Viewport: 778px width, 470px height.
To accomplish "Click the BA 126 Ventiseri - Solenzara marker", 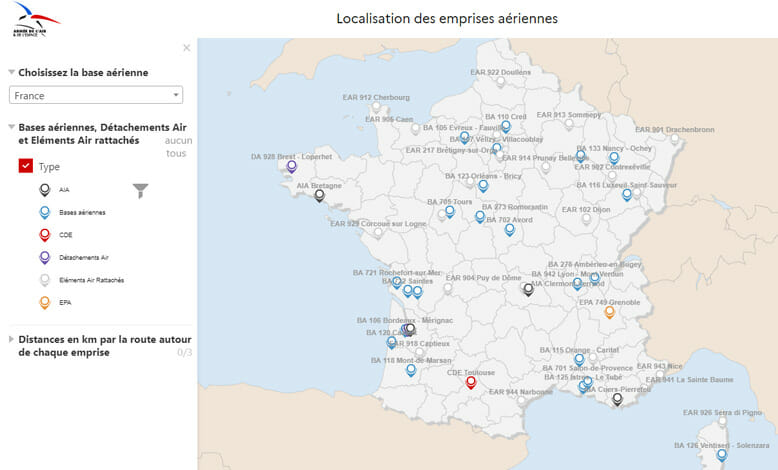I will pyautogui.click(x=722, y=455).
